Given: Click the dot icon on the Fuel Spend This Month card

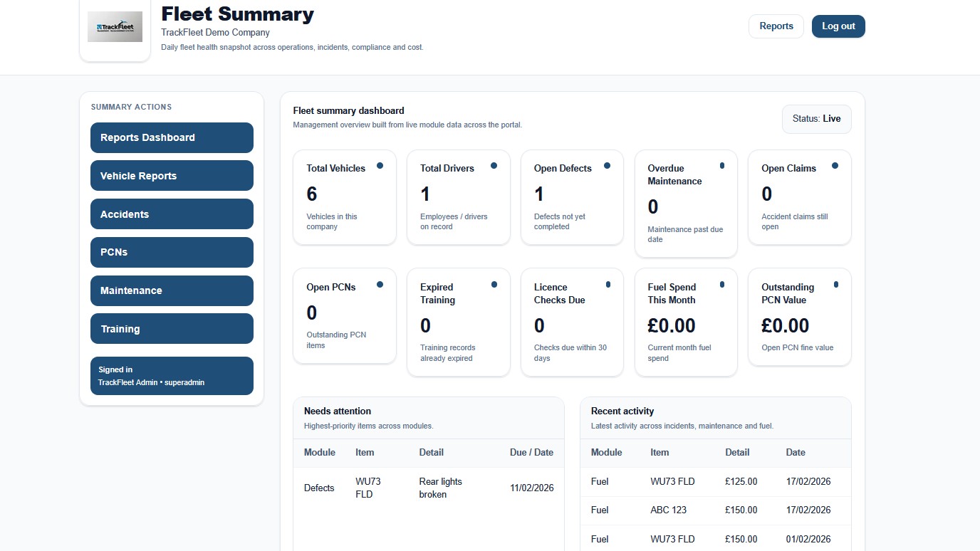Looking at the screenshot, I should tap(721, 284).
